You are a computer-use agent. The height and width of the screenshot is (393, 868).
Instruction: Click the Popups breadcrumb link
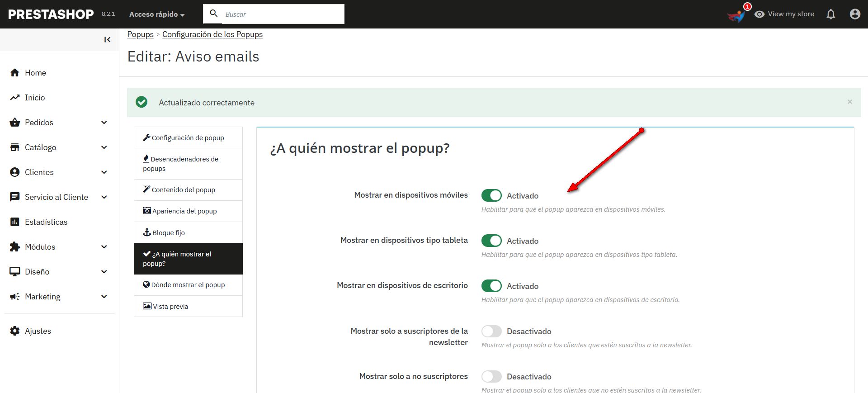[140, 34]
